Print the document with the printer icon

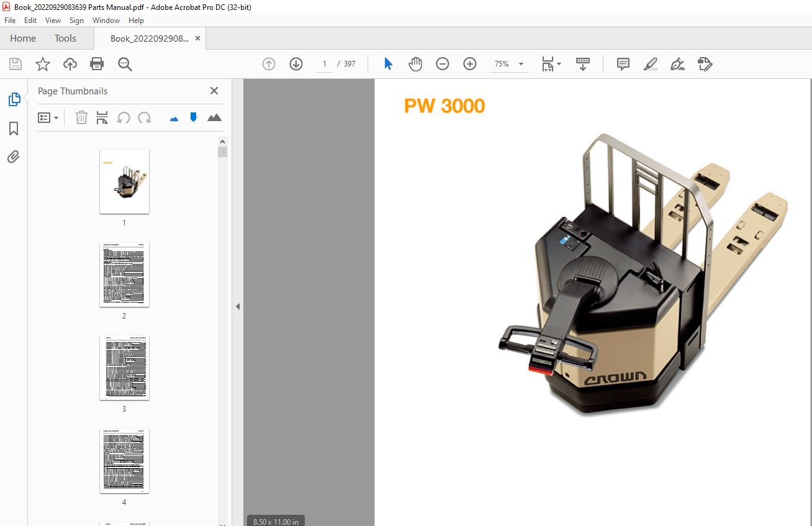pos(97,64)
